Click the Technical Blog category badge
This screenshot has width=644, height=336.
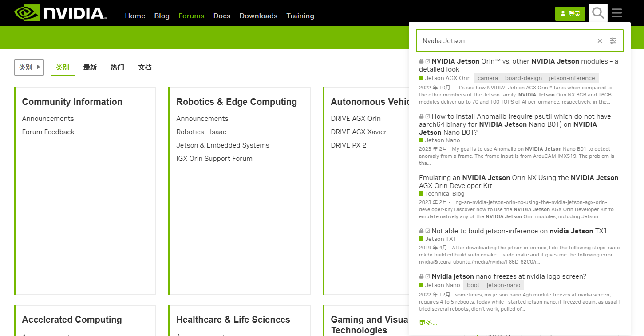click(442, 194)
